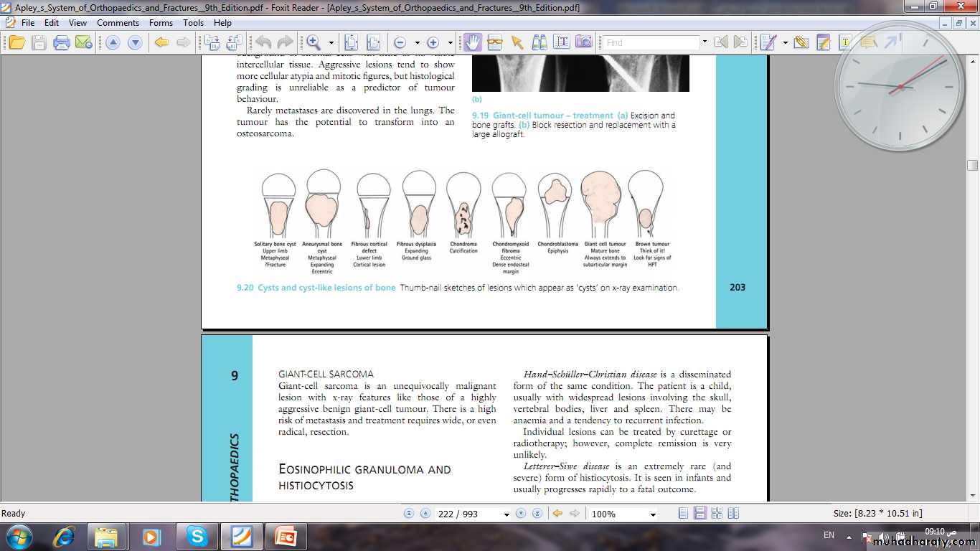Toggle facing pages layout view
Viewport: 980px width, 551px height.
click(716, 514)
